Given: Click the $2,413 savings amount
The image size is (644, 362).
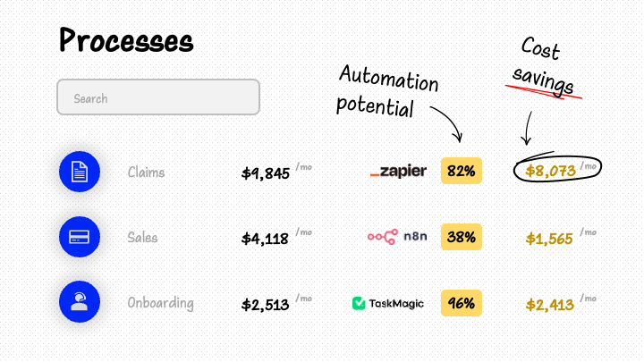Looking at the screenshot, I should click(550, 305).
